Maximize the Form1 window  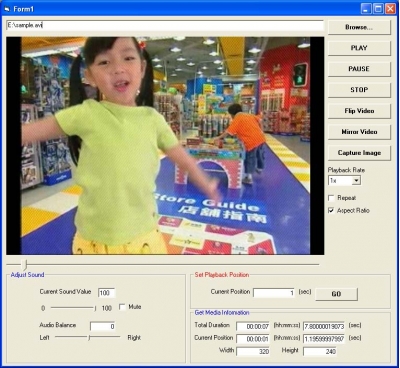tap(378, 9)
